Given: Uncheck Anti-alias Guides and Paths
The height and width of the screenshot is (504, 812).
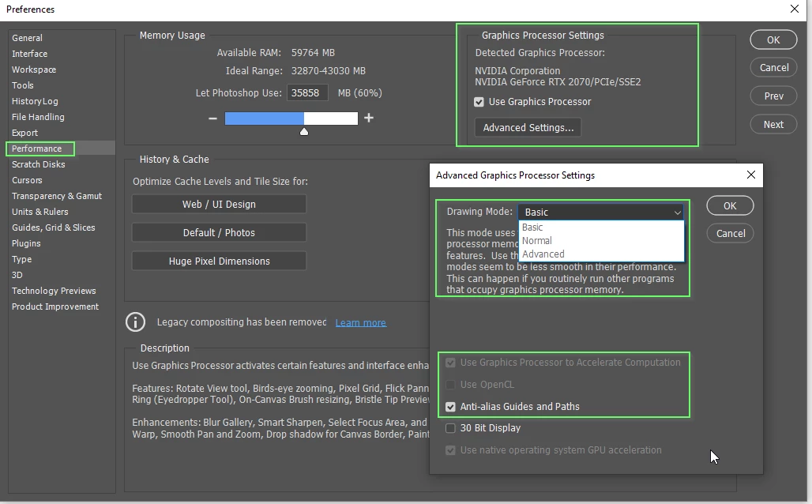Looking at the screenshot, I should 450,407.
